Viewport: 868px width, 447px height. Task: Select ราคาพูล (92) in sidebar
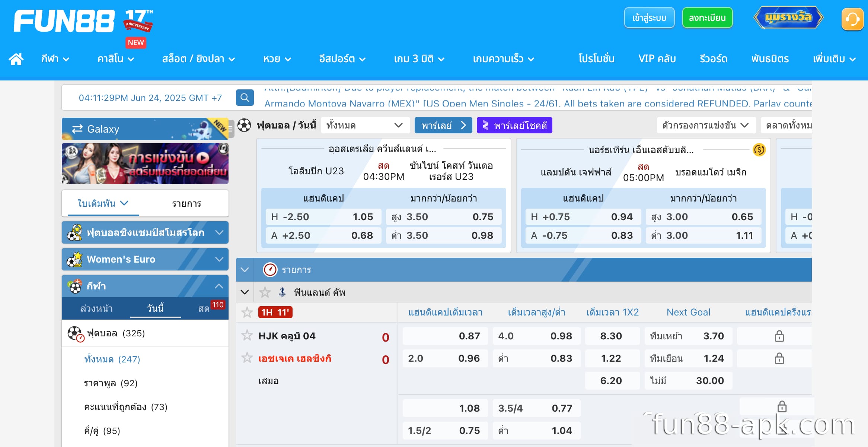point(111,383)
